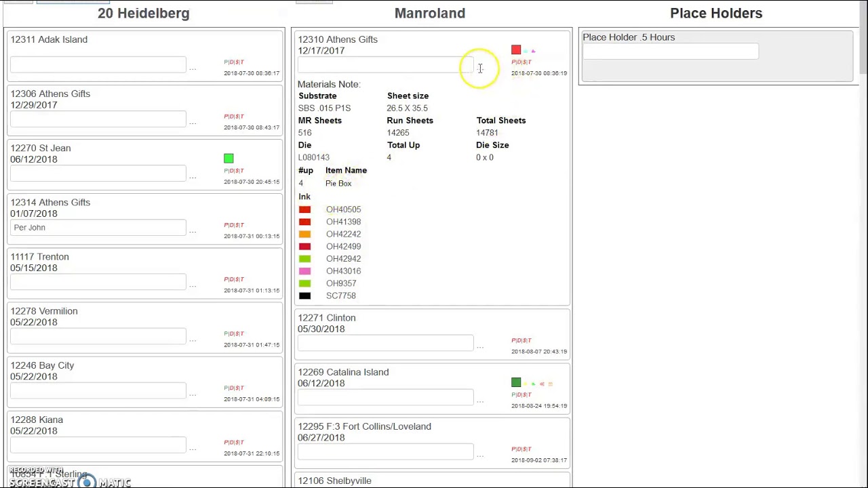Click P|D|$|T status flags on 12270 St Jean

[234, 171]
